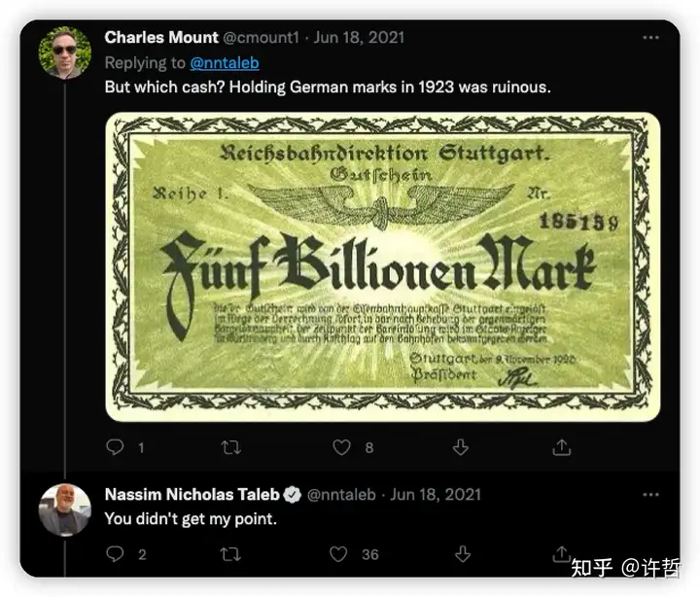Click Charles Mount's avatar picture
This screenshot has width=700, height=597.
pos(64,52)
